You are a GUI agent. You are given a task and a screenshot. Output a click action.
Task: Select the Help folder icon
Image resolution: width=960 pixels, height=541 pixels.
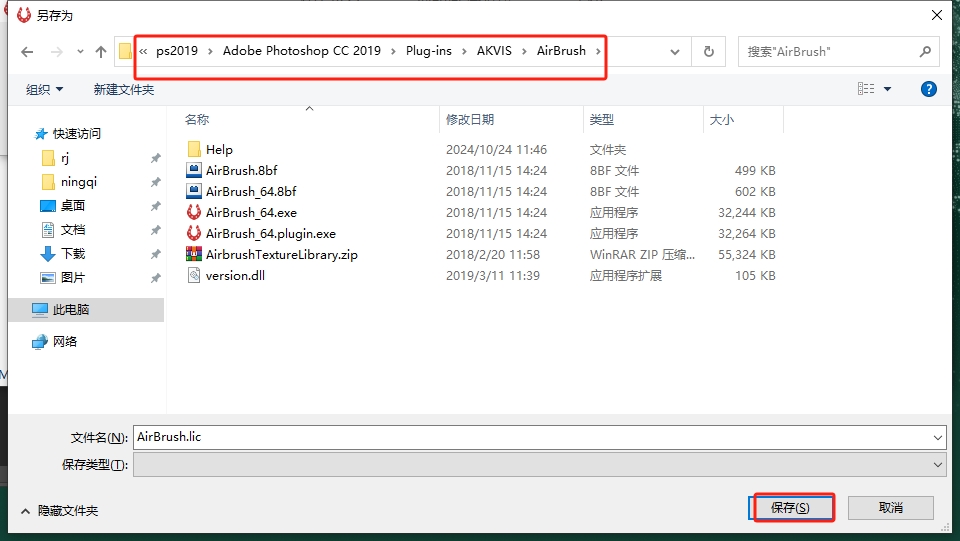(194, 149)
